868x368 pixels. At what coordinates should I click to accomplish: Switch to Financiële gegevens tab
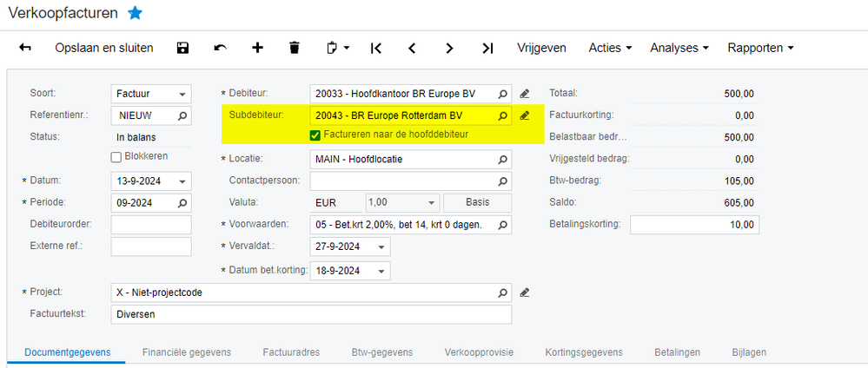pyautogui.click(x=187, y=352)
